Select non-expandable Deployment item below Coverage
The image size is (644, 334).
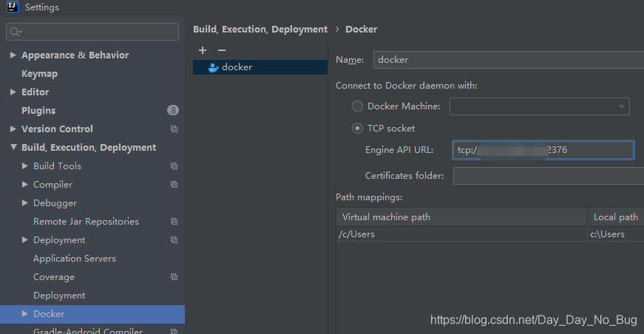[59, 296]
